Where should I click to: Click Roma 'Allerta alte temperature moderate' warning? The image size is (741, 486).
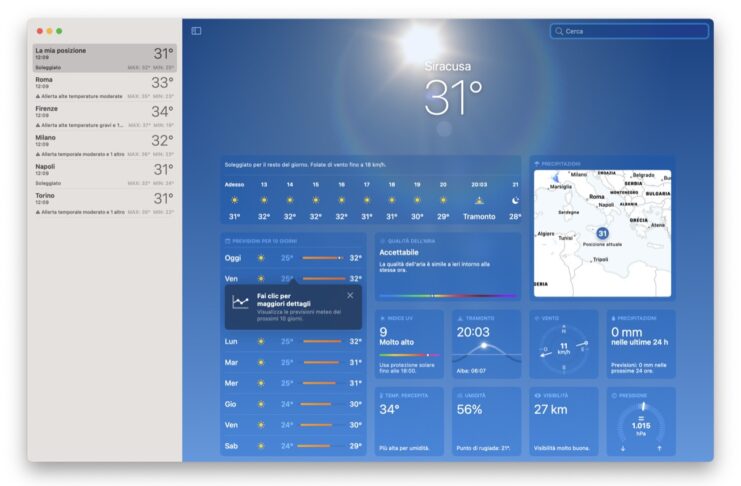tap(79, 96)
